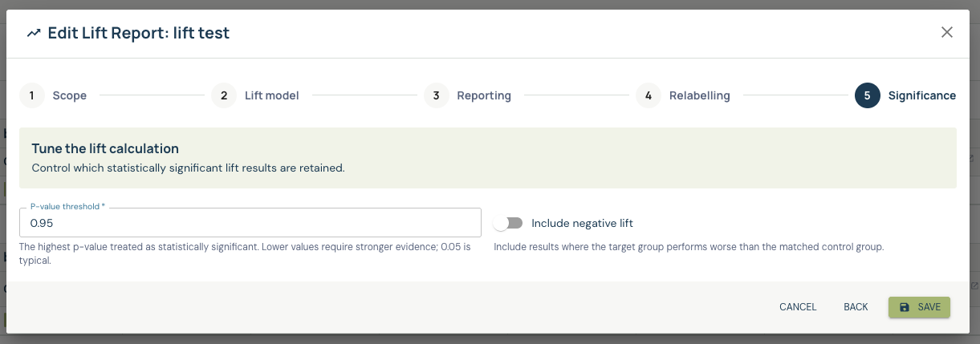
Task: Edit the P-value threshold field
Action: click(x=250, y=222)
